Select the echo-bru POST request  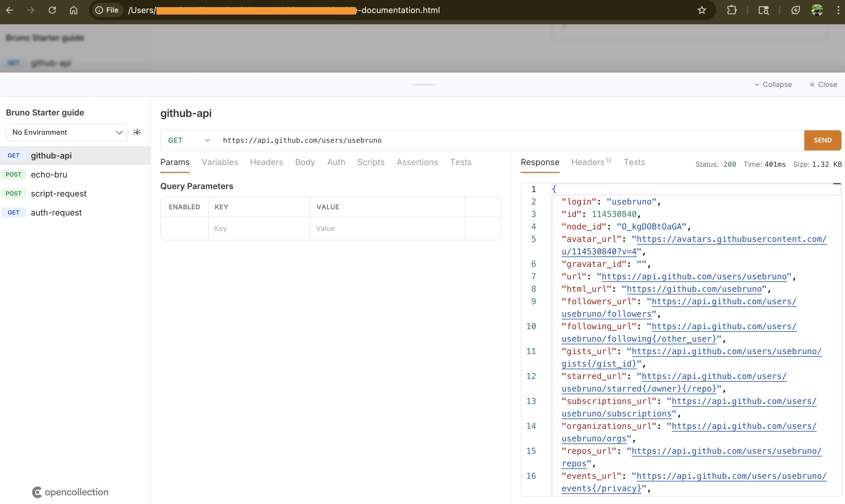(x=49, y=175)
